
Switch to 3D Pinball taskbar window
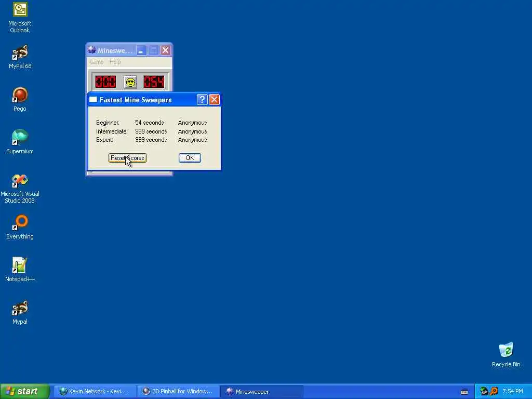(x=179, y=392)
